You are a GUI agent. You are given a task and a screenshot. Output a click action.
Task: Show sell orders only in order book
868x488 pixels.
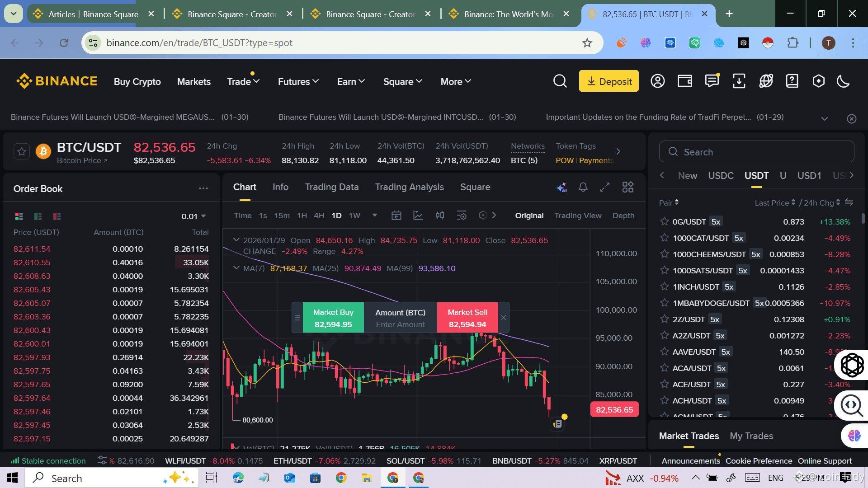coord(57,216)
